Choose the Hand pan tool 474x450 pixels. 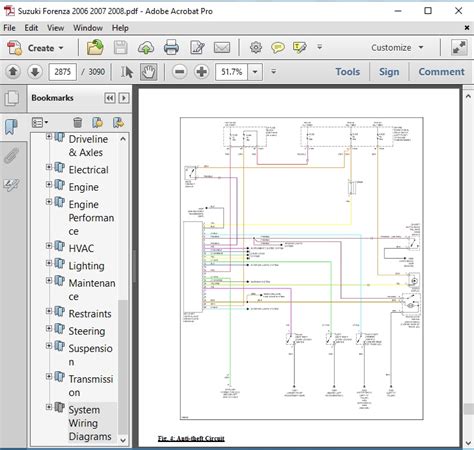pyautogui.click(x=148, y=72)
